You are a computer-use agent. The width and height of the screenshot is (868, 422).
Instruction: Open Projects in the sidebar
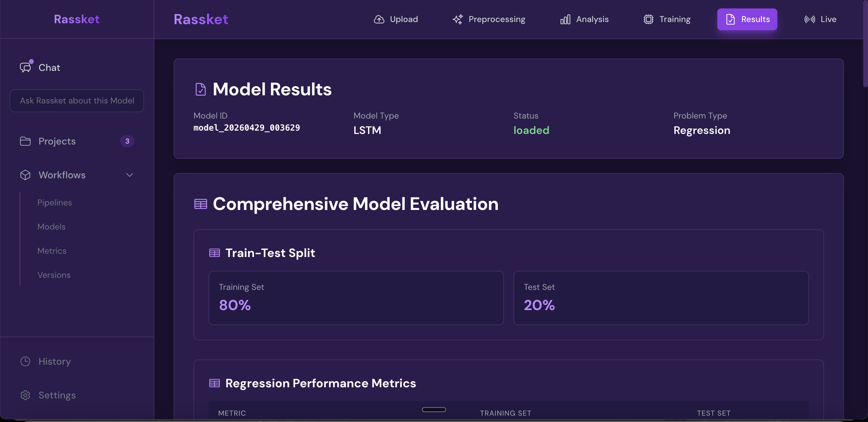[77, 141]
